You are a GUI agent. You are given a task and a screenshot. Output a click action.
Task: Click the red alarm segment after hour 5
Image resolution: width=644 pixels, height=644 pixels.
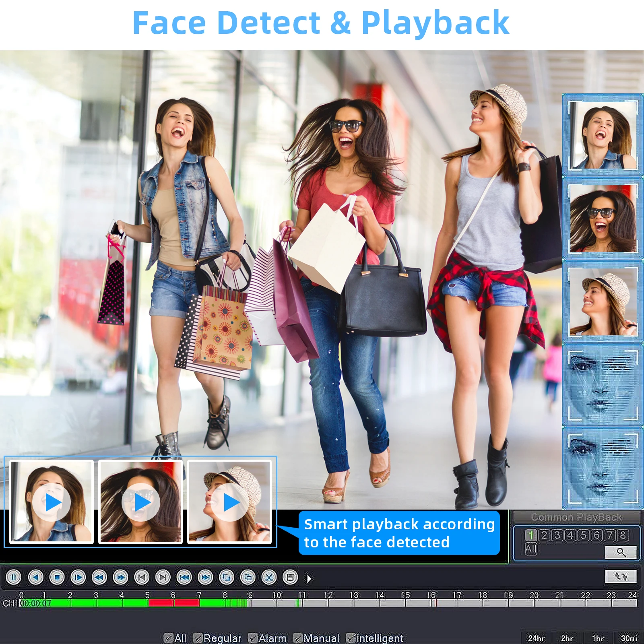pos(161,603)
